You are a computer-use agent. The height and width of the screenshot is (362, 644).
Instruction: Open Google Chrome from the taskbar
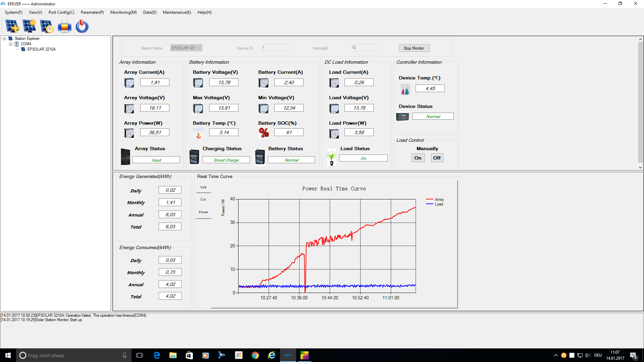[x=255, y=355]
